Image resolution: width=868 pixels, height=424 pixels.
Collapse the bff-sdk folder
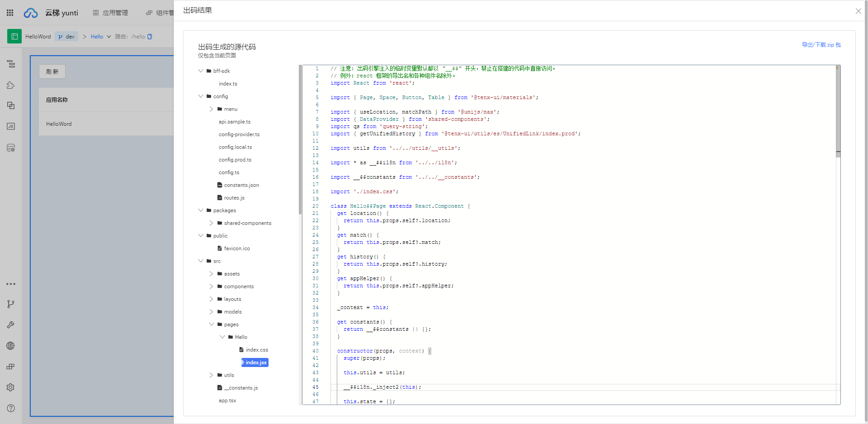point(201,71)
